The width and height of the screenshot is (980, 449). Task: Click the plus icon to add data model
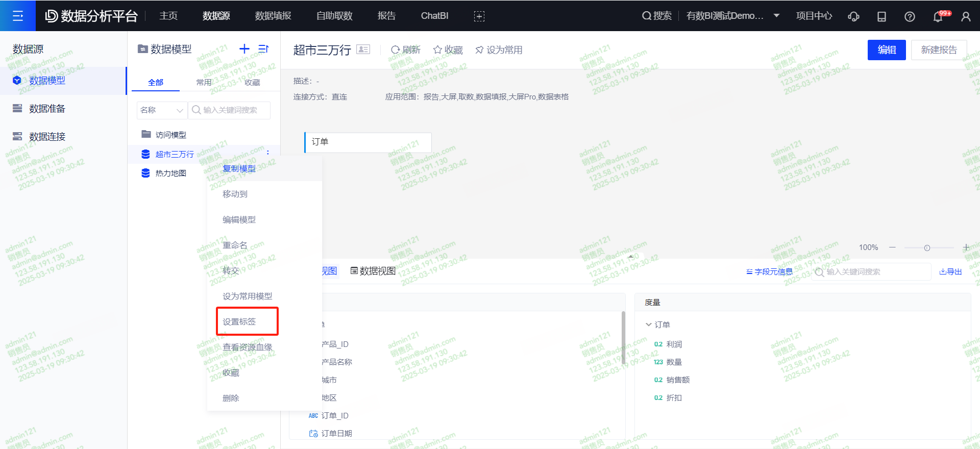point(244,49)
